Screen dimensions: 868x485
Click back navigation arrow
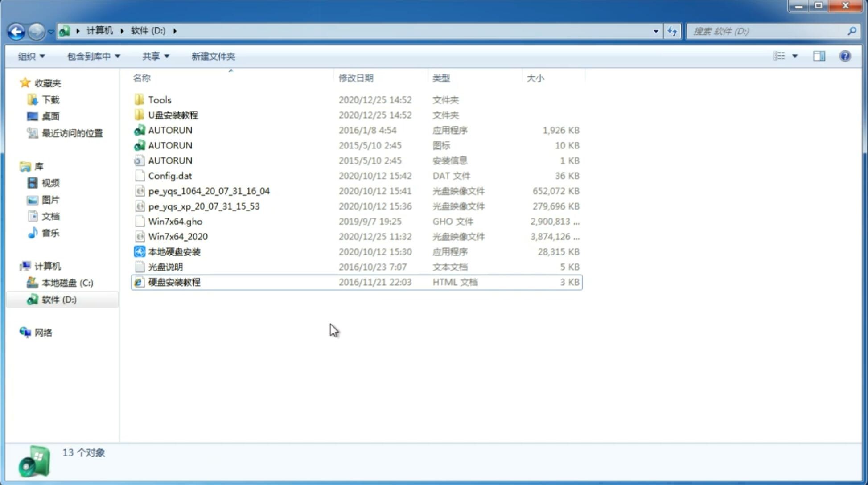click(16, 30)
